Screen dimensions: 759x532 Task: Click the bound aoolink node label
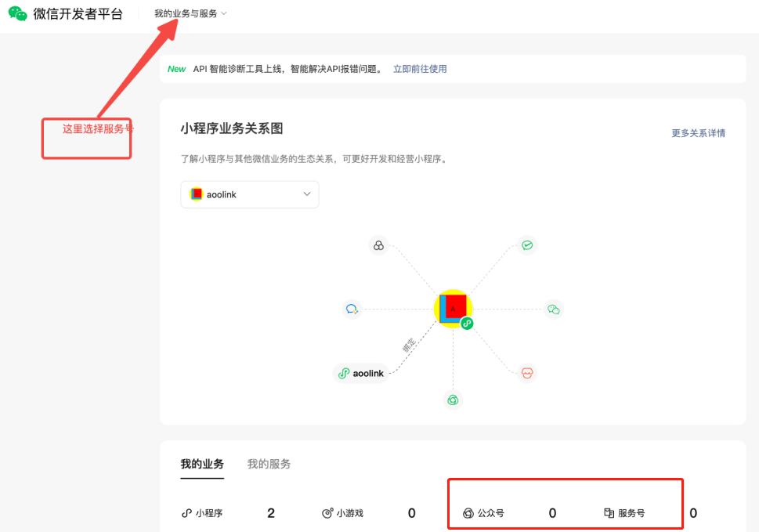point(360,373)
